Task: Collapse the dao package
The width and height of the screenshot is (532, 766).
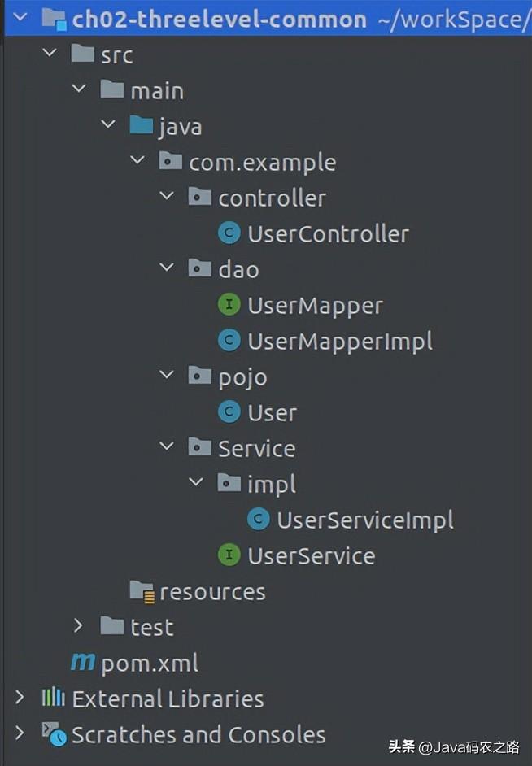Action: click(167, 268)
